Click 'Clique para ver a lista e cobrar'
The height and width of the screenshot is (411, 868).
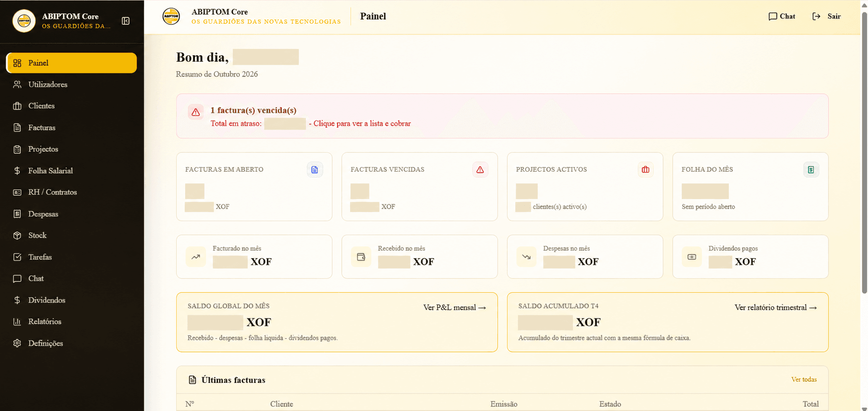(362, 123)
